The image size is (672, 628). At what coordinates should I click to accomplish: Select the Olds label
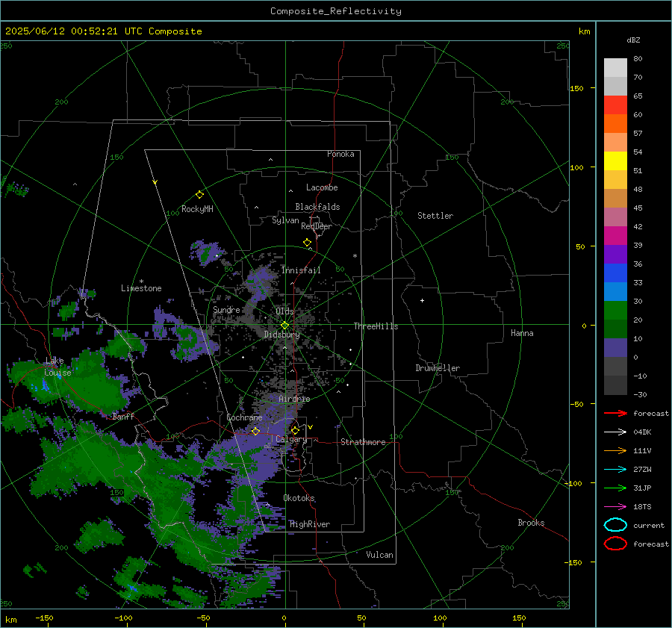tap(284, 311)
